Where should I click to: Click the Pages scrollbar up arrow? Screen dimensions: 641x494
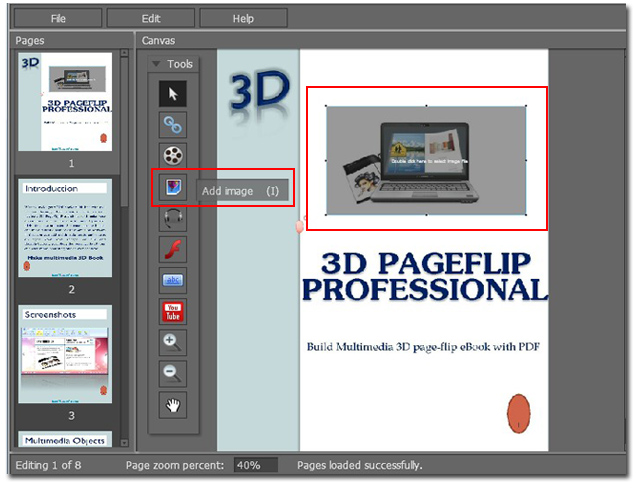pyautogui.click(x=125, y=53)
